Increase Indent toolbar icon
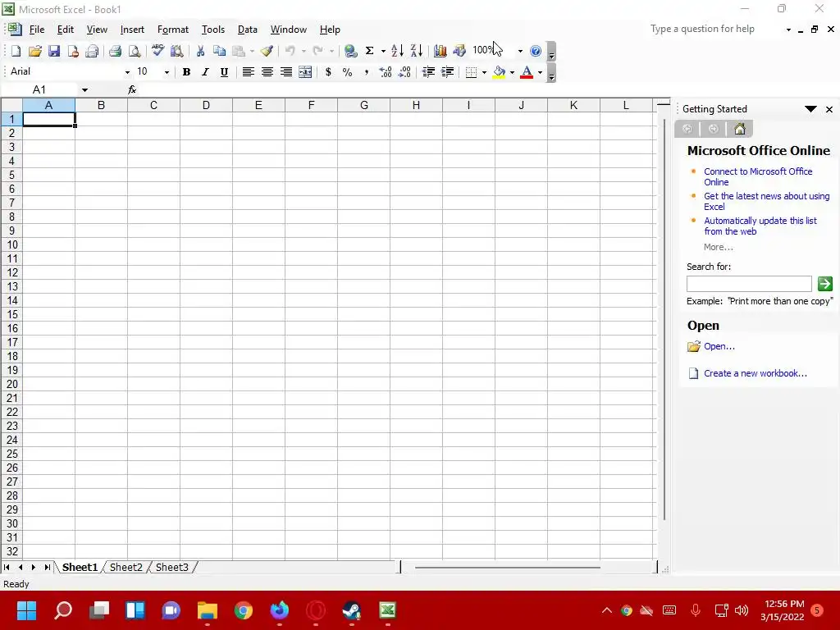840x630 pixels. 447,72
